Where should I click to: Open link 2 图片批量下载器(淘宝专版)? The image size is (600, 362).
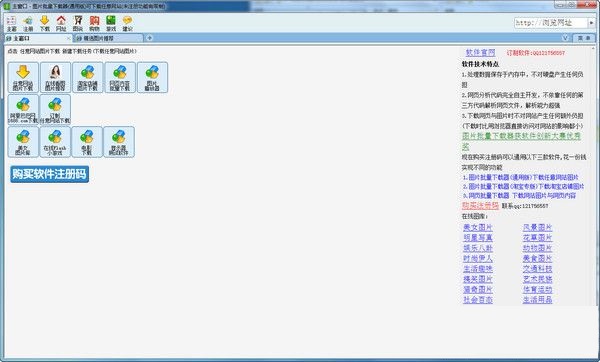click(523, 186)
